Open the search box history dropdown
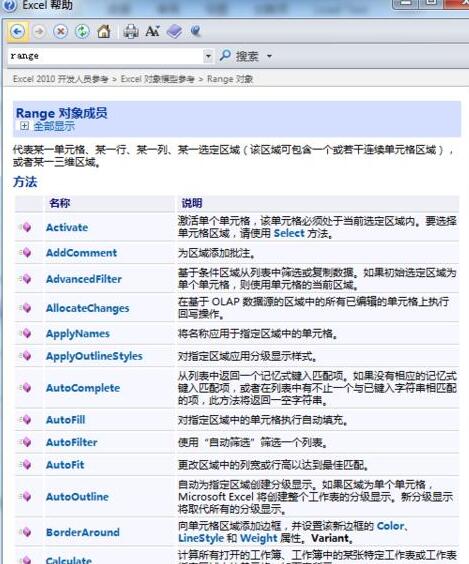This screenshot has width=469, height=564. click(x=208, y=56)
